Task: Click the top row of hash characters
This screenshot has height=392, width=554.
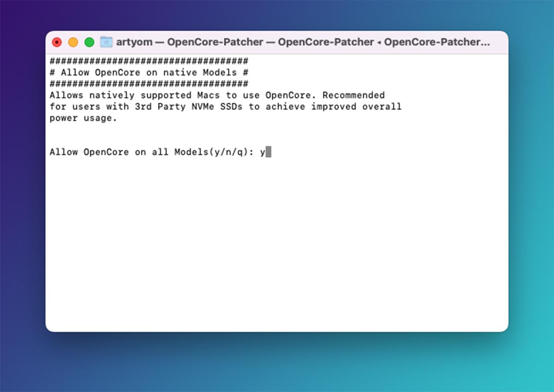Action: coord(149,61)
